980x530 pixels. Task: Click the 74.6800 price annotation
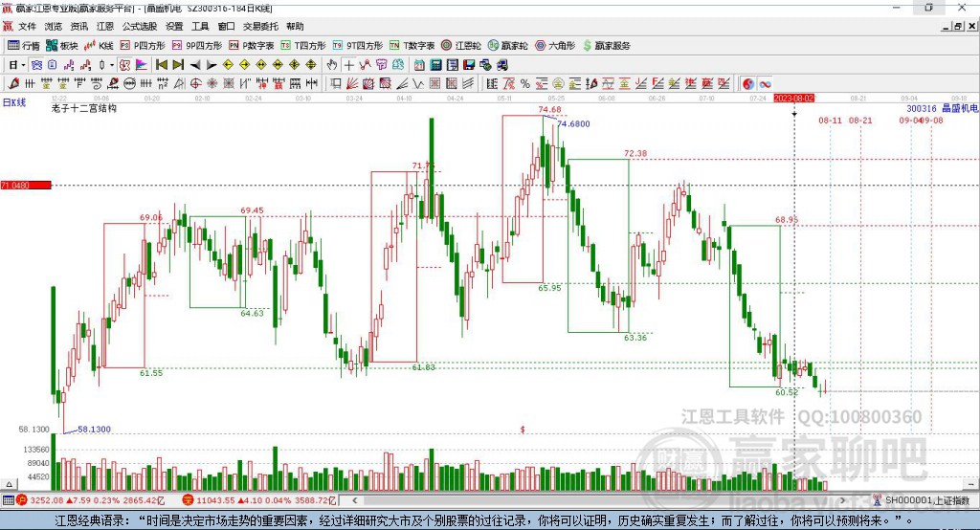(x=573, y=123)
